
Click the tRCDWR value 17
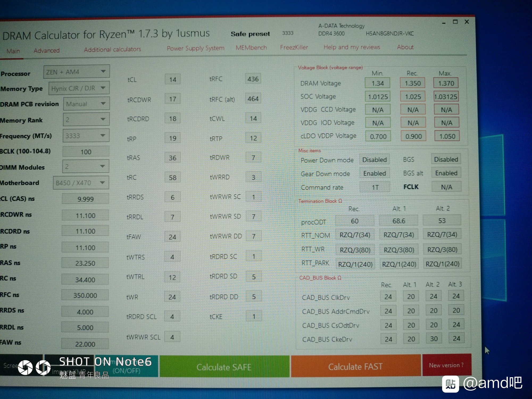(173, 99)
